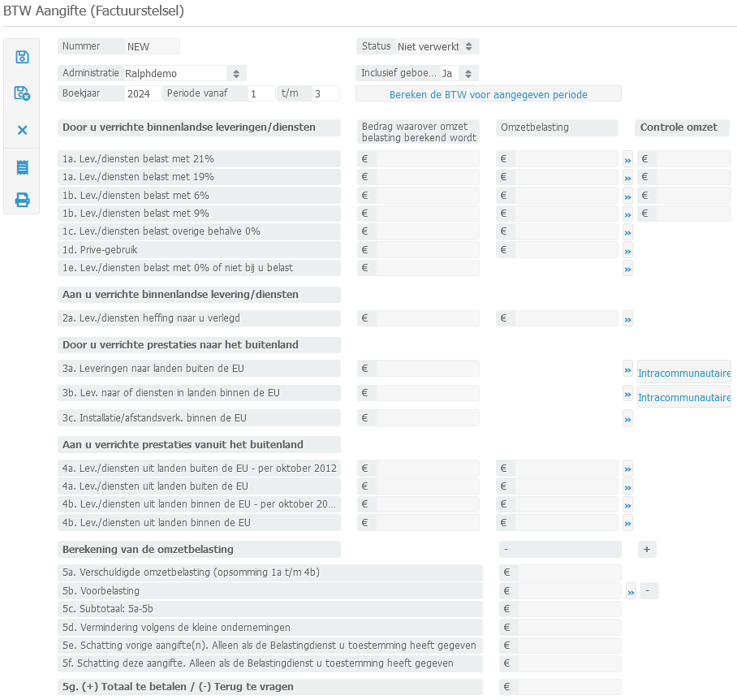737x700 pixels.
Task: Click double-arrow details icon for 2a row
Action: coord(627,320)
